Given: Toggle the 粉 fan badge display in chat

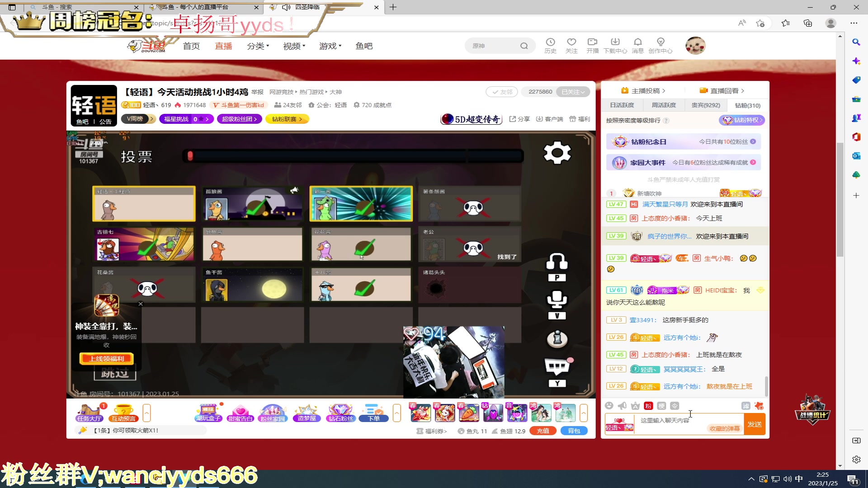Looking at the screenshot, I should coord(648,406).
